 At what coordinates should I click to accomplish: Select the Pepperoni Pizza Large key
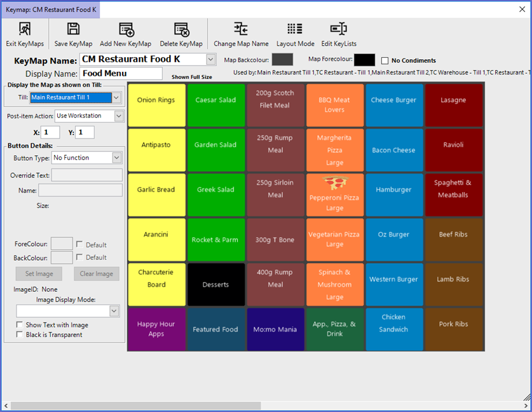[x=334, y=195]
